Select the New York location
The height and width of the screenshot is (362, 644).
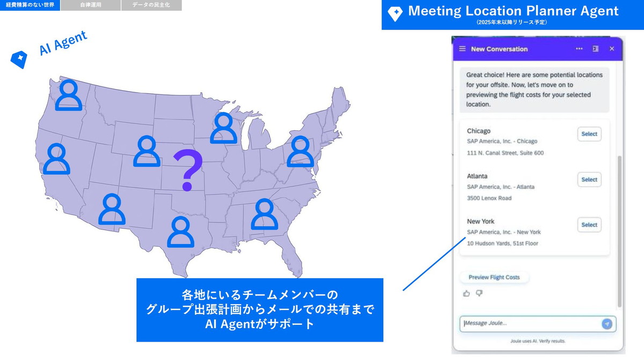pyautogui.click(x=589, y=225)
